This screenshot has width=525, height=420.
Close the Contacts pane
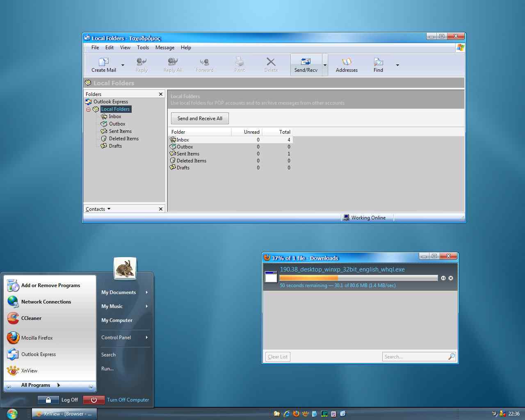(161, 209)
